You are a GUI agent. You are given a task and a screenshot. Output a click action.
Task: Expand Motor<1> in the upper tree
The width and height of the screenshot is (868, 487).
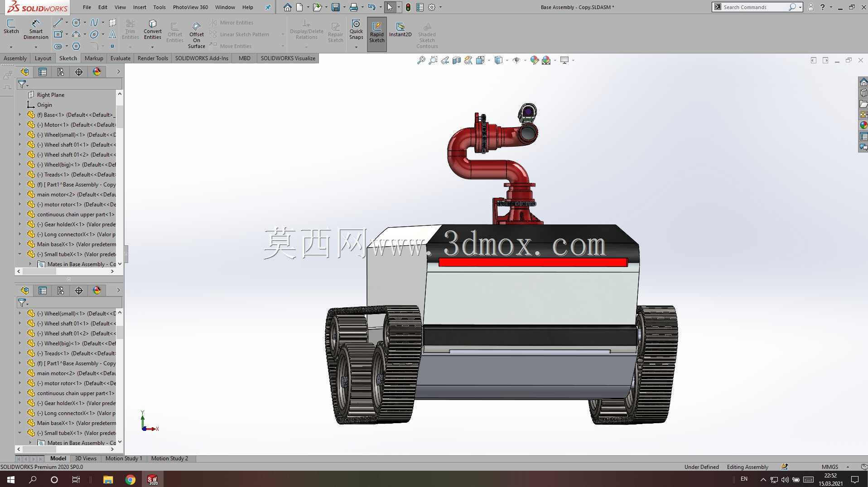tap(19, 125)
